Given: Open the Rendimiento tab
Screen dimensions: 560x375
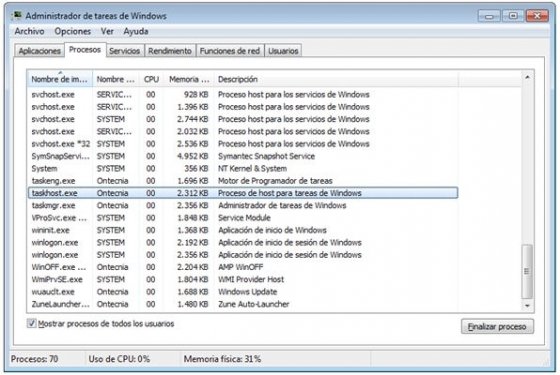Looking at the screenshot, I should tap(170, 51).
